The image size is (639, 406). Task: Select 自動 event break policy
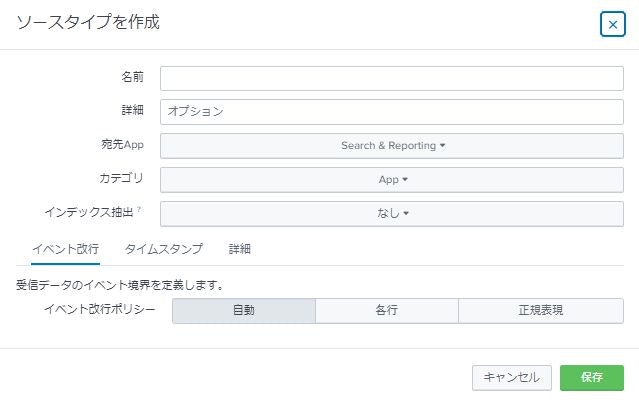[244, 311]
